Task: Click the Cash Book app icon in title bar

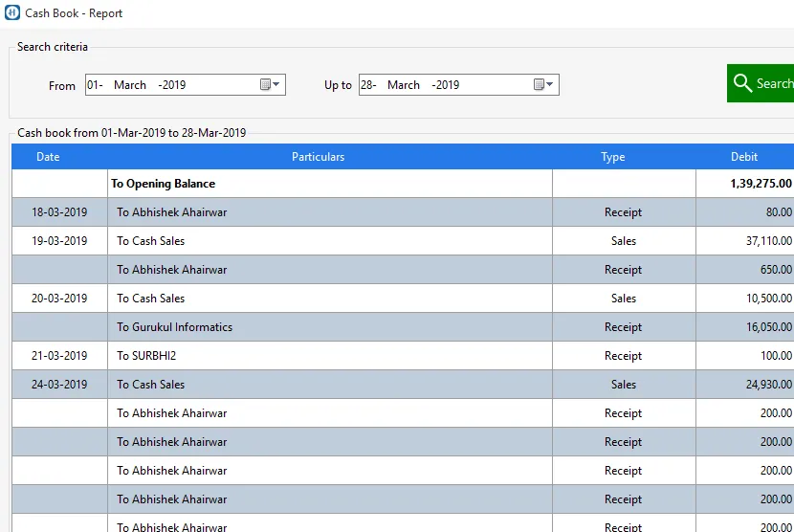Action: (x=12, y=13)
